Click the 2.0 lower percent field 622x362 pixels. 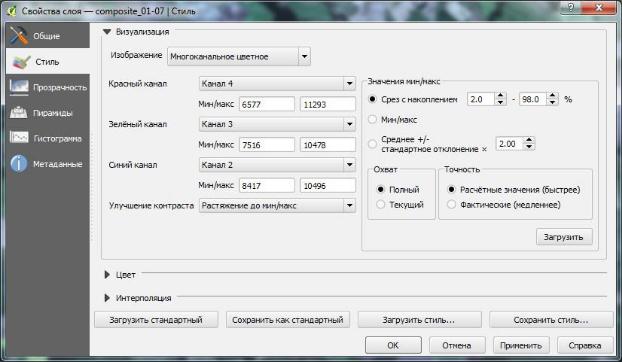(x=481, y=99)
